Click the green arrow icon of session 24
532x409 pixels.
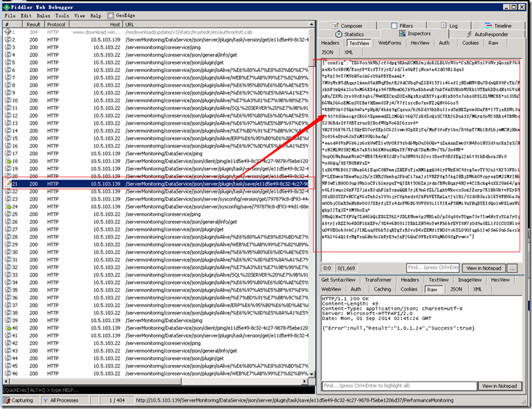[x=8, y=206]
